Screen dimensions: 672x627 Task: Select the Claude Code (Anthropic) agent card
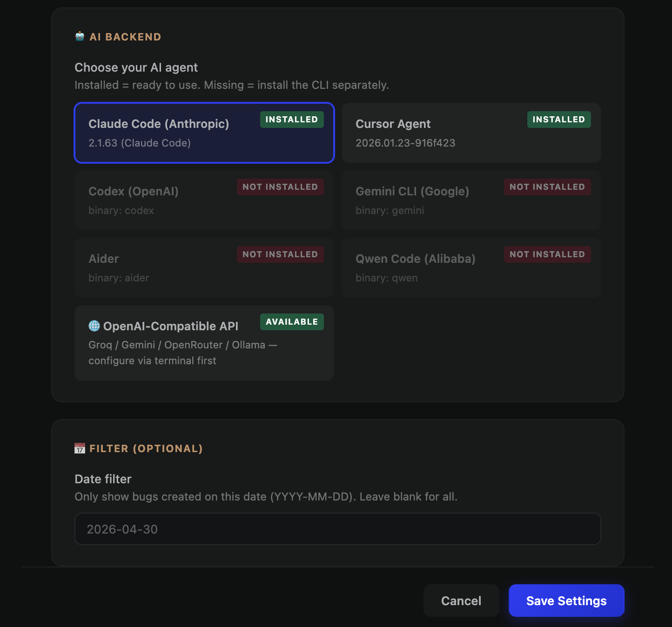point(204,133)
